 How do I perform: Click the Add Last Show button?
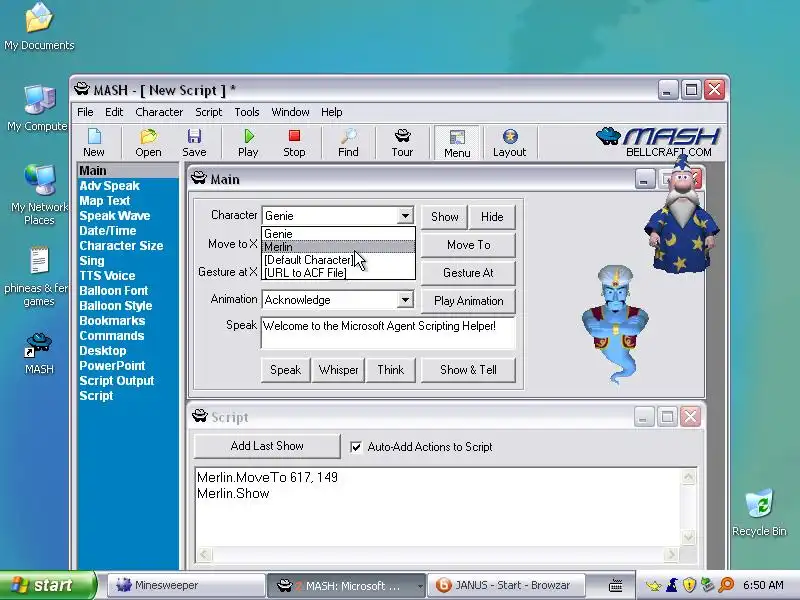[x=267, y=446]
